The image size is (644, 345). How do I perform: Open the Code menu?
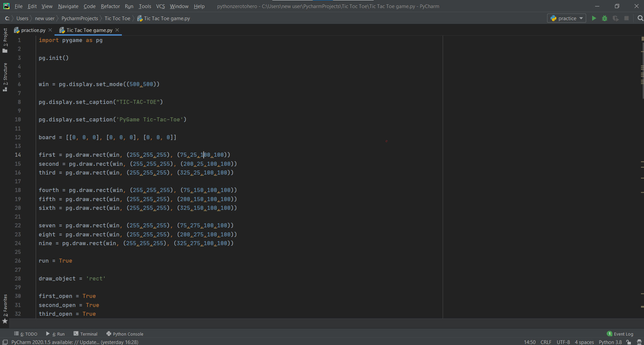pyautogui.click(x=90, y=6)
